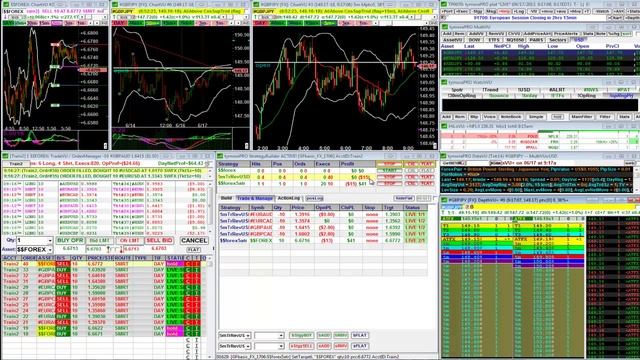Tick the checkbox right of AutoFlat
The image size is (640, 360).
436,198
